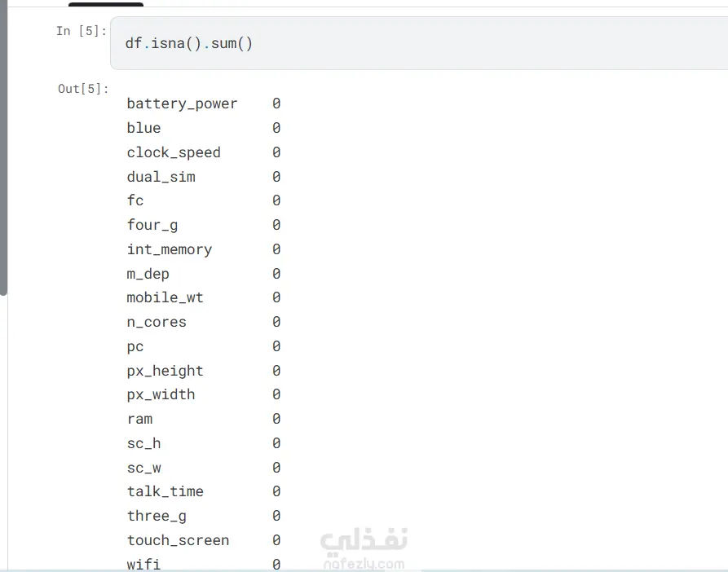Viewport: 728px width, 572px height.
Task: Click the Out[5] output prompt
Action: pyautogui.click(x=82, y=89)
